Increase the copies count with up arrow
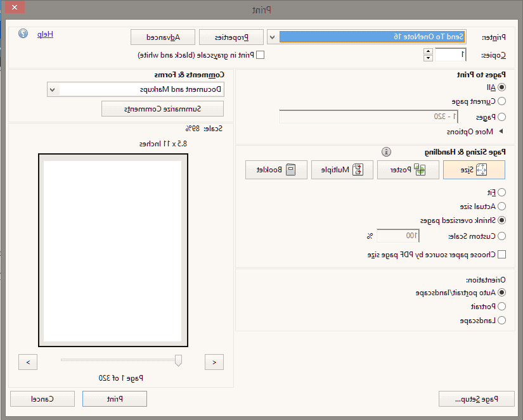The width and height of the screenshot is (523, 420). click(x=428, y=51)
